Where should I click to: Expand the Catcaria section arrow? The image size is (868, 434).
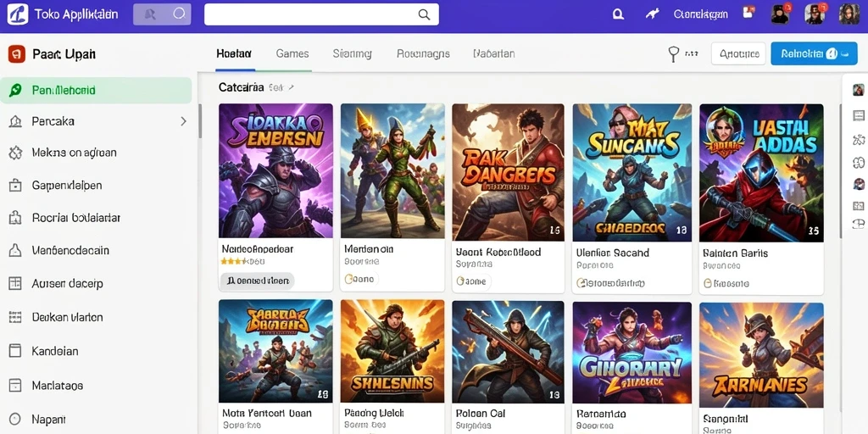[292, 87]
